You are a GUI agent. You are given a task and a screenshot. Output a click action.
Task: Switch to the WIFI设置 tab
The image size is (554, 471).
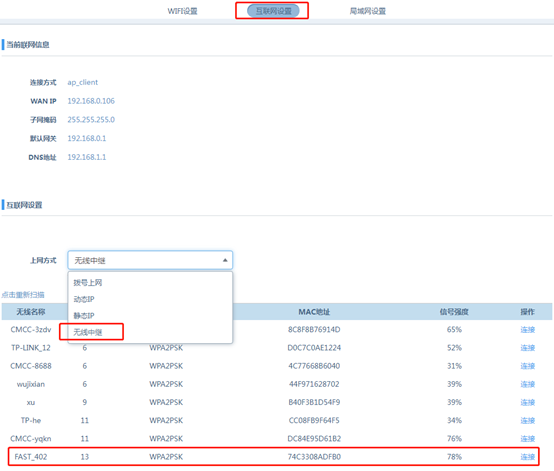coord(182,11)
